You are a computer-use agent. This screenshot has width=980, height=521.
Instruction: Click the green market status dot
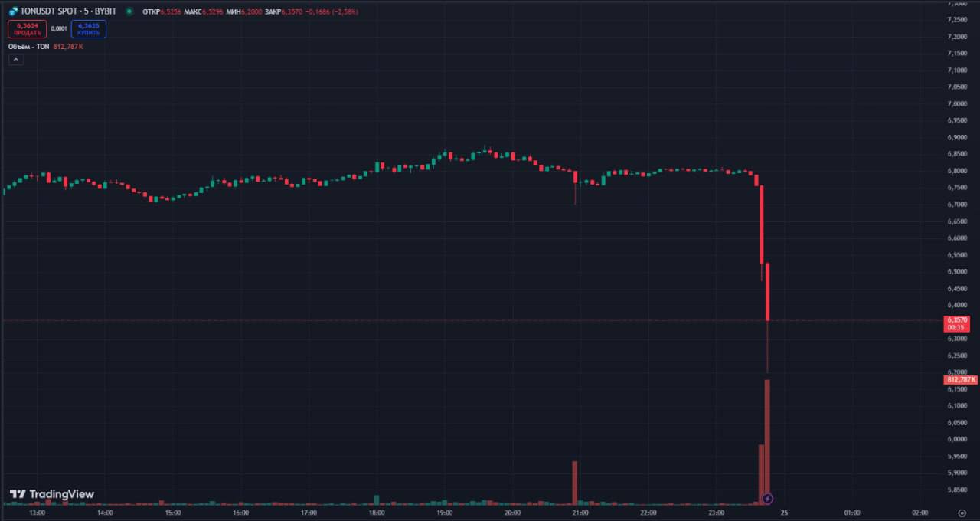[x=129, y=11]
